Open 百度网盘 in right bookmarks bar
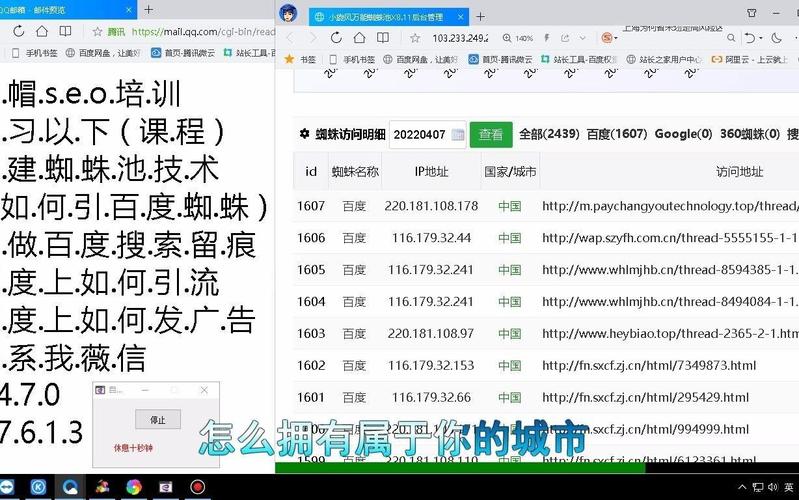This screenshot has height=500, width=799. pyautogui.click(x=421, y=59)
